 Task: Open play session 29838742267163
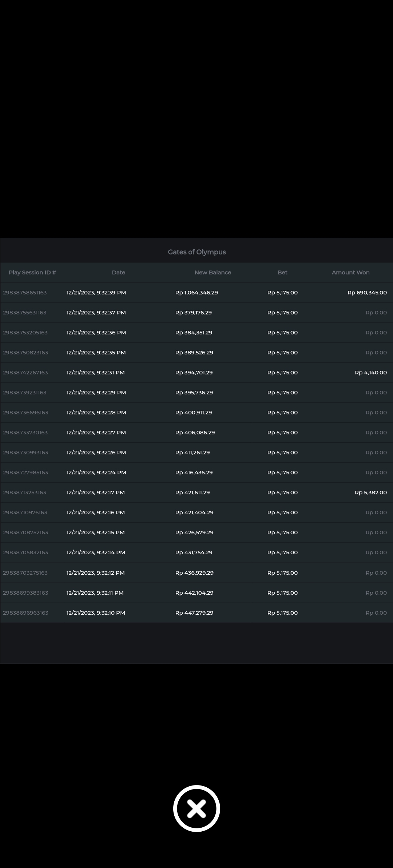(x=25, y=373)
